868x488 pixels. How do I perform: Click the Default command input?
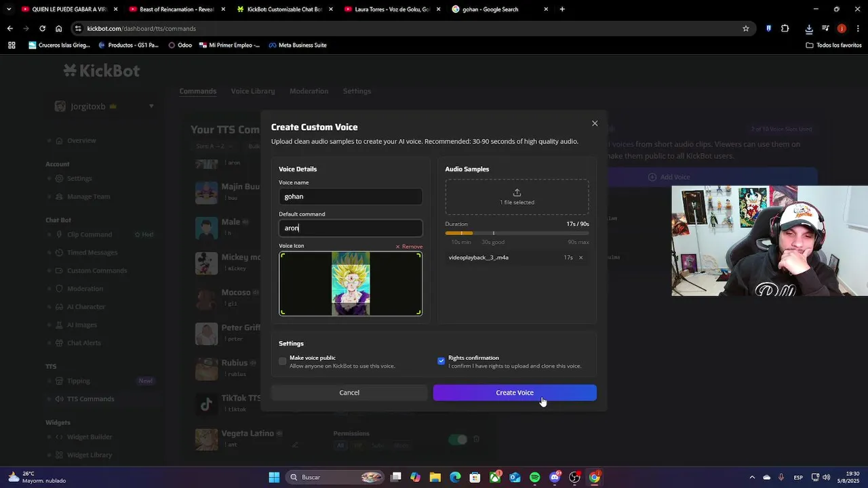click(351, 228)
